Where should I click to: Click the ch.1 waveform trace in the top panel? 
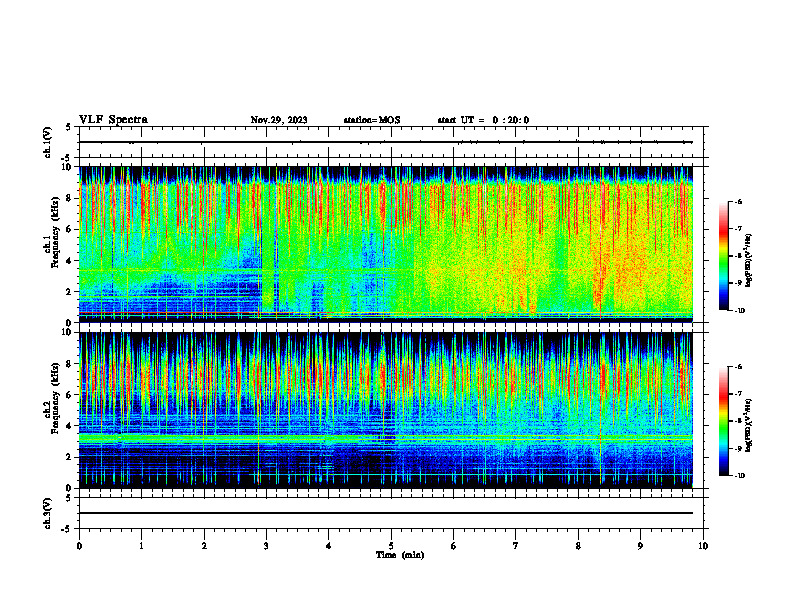(x=386, y=142)
